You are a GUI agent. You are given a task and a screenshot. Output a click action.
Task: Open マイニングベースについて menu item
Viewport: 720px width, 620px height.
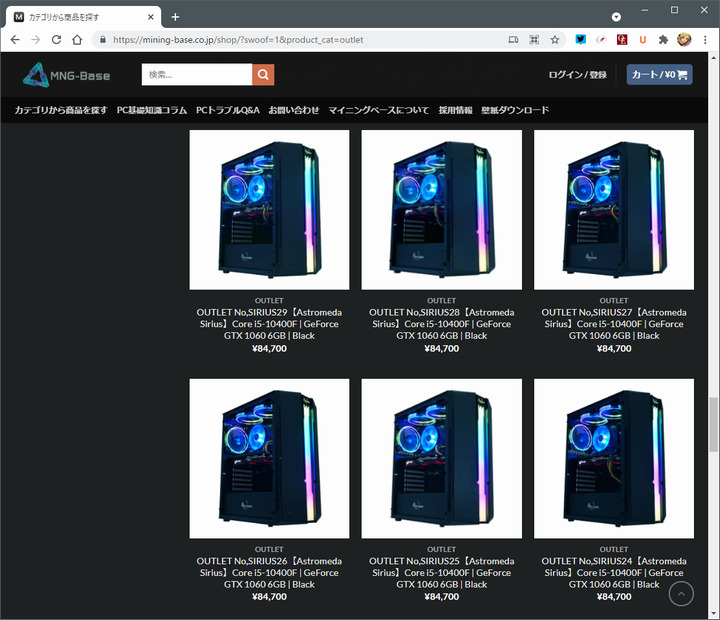379,110
